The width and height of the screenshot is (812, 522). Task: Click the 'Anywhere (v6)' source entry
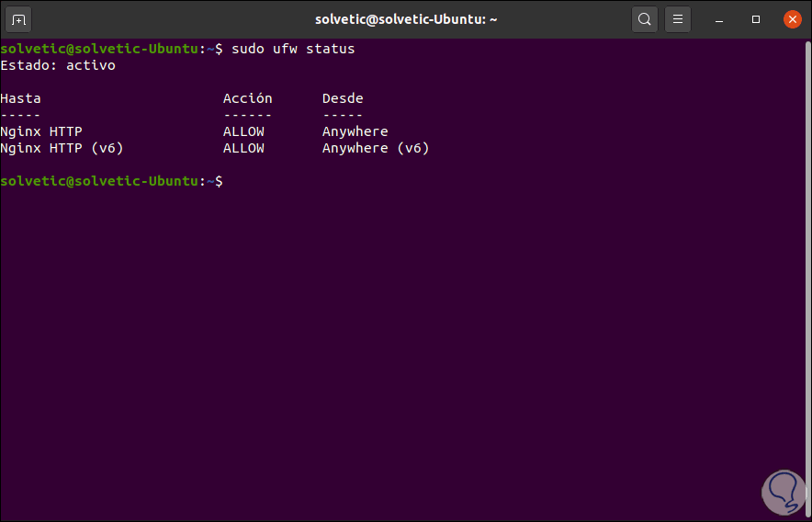tap(375, 148)
